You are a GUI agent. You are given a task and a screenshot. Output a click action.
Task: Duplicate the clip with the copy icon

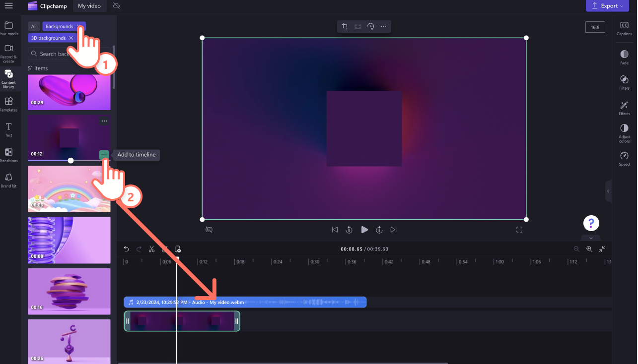(177, 249)
